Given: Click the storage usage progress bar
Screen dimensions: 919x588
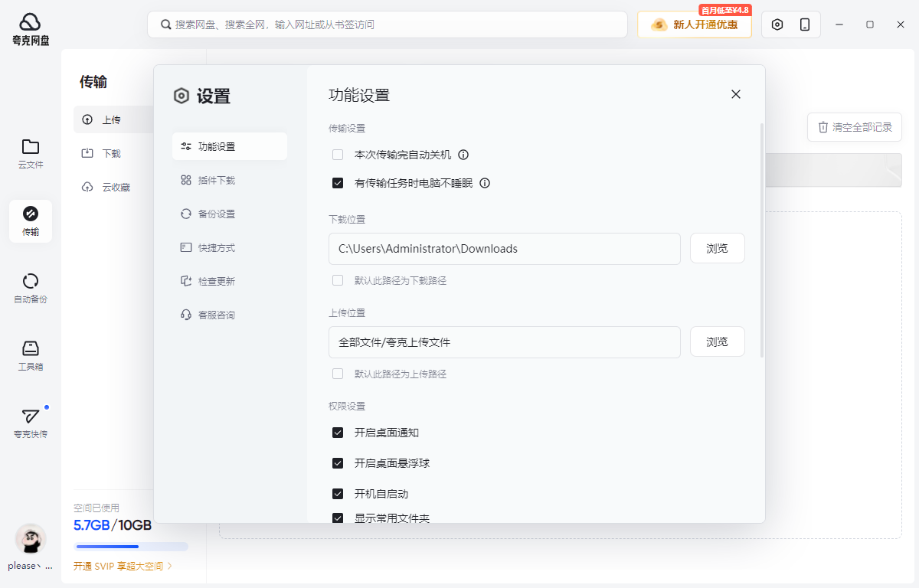Looking at the screenshot, I should [131, 547].
